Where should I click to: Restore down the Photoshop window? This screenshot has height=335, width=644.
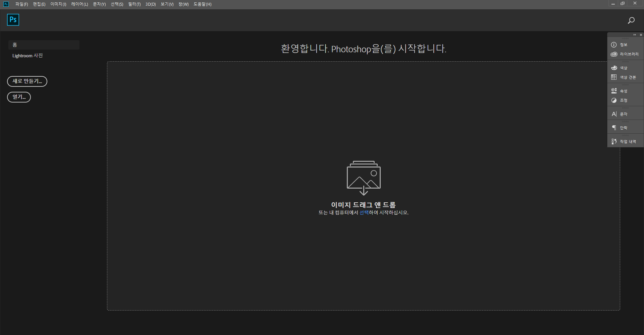(x=623, y=4)
